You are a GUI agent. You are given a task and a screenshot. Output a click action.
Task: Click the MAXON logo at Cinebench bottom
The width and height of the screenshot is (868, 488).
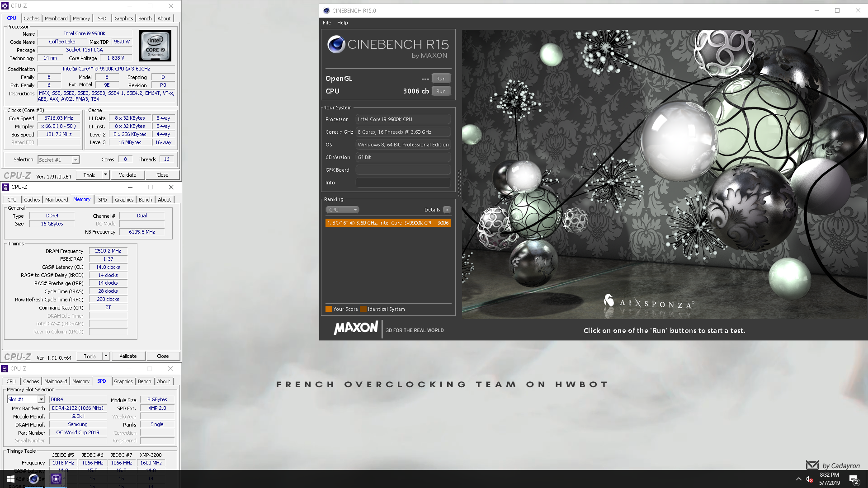click(x=356, y=328)
